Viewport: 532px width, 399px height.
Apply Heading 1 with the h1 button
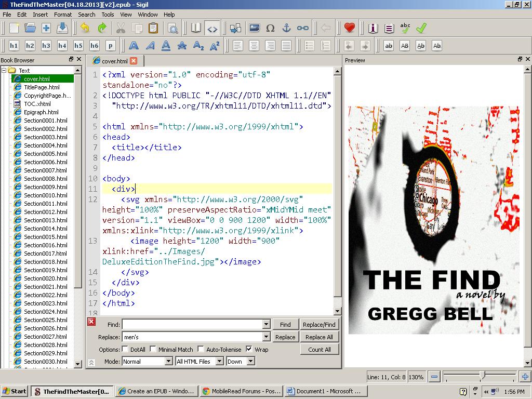14,46
